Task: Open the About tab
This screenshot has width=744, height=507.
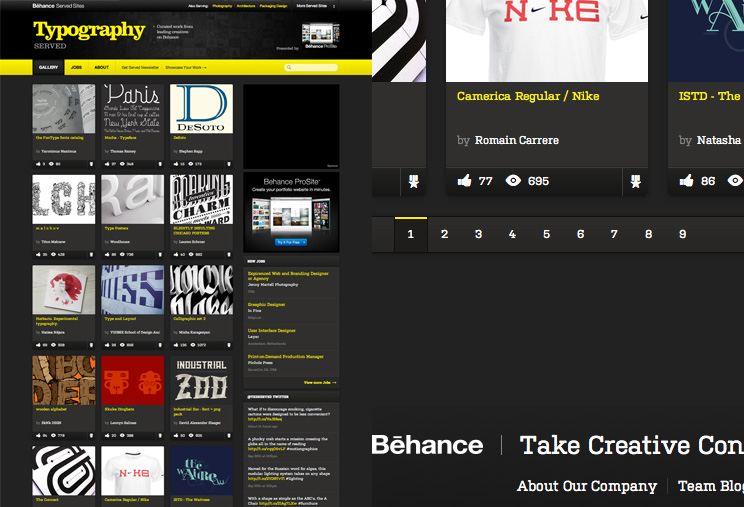Action: [x=102, y=67]
